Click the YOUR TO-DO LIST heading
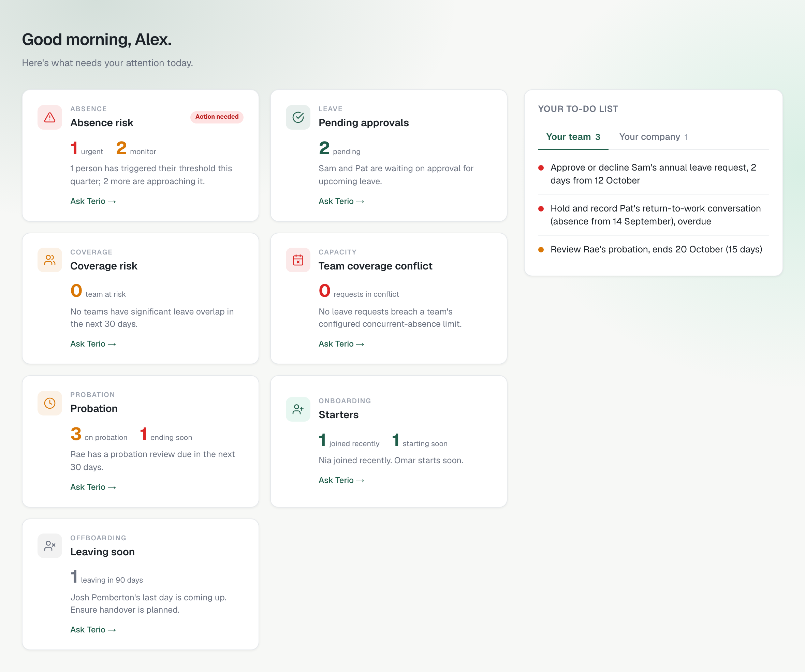 click(578, 109)
